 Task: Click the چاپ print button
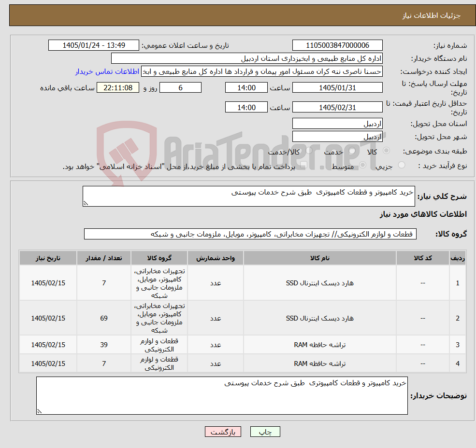[265, 432]
